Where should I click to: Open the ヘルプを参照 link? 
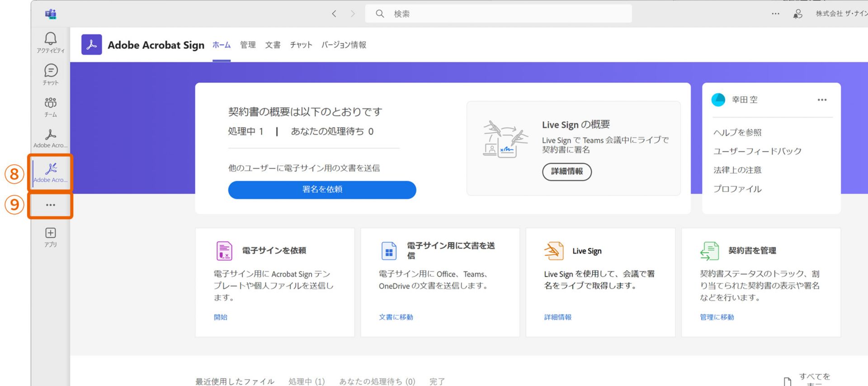[x=737, y=132]
